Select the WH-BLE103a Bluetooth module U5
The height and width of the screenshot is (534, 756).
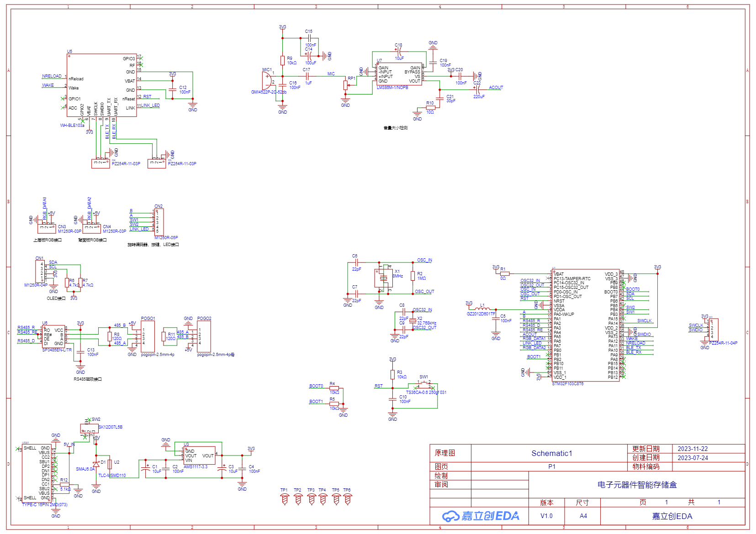(x=101, y=85)
